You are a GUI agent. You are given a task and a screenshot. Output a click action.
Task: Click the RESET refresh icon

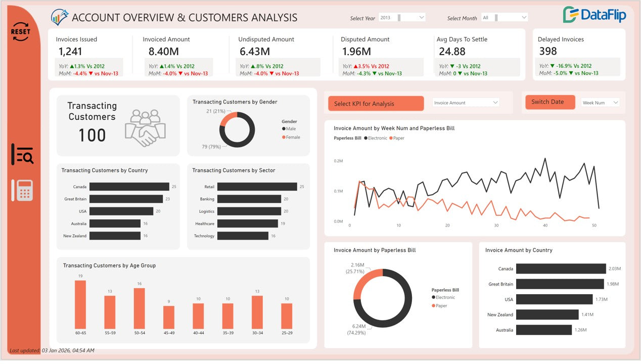tap(21, 32)
